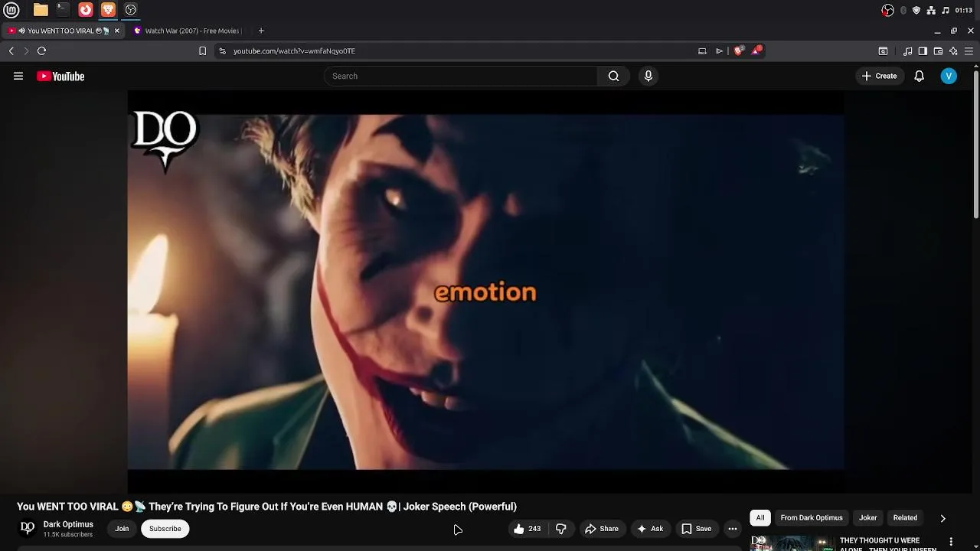
Task: Click the install/cast screen icon in address bar
Action: [702, 51]
